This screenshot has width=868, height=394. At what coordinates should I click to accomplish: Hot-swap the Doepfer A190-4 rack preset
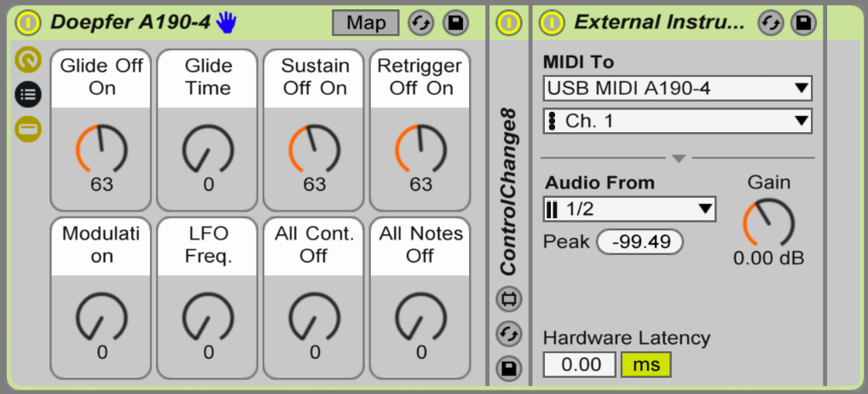[421, 23]
